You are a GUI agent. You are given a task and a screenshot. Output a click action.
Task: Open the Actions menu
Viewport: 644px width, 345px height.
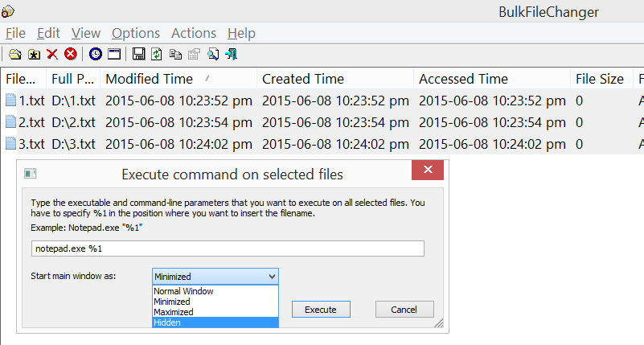click(194, 33)
